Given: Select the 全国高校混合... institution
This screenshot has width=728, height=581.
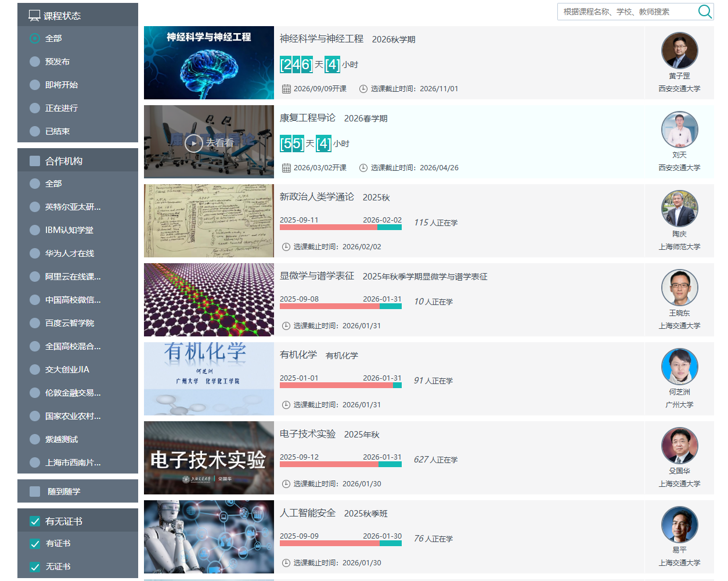Looking at the screenshot, I should pyautogui.click(x=35, y=346).
